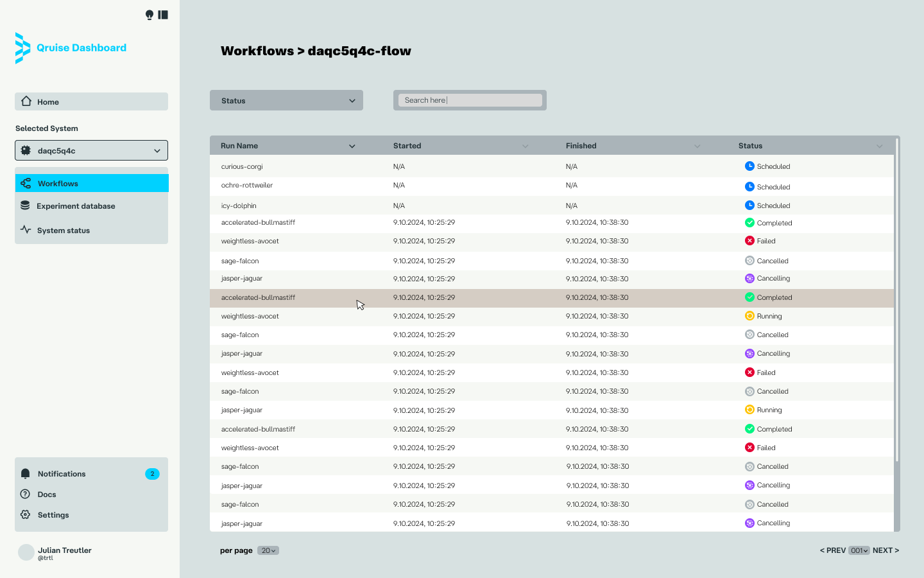Select the highlighted accelerated-bullmastiff row
This screenshot has height=578, width=924.
[x=552, y=297]
